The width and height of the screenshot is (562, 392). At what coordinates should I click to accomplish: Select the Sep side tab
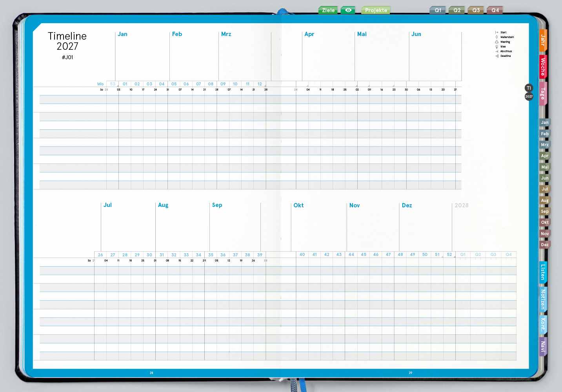point(545,211)
